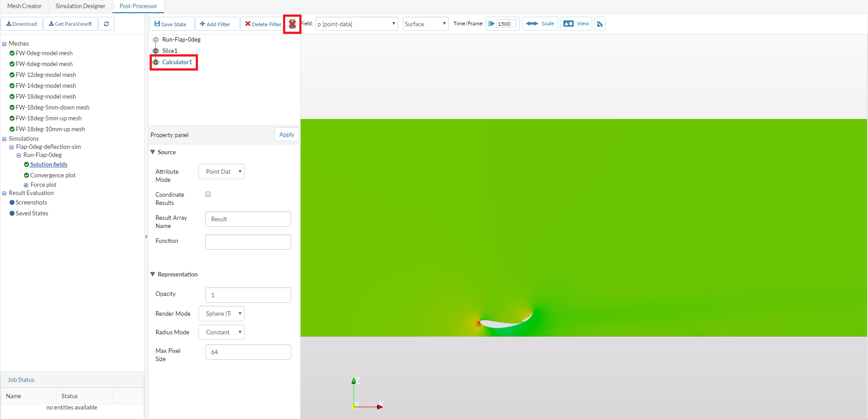868x419 pixels.
Task: Collapse the Meshes tree node
Action: [5, 44]
